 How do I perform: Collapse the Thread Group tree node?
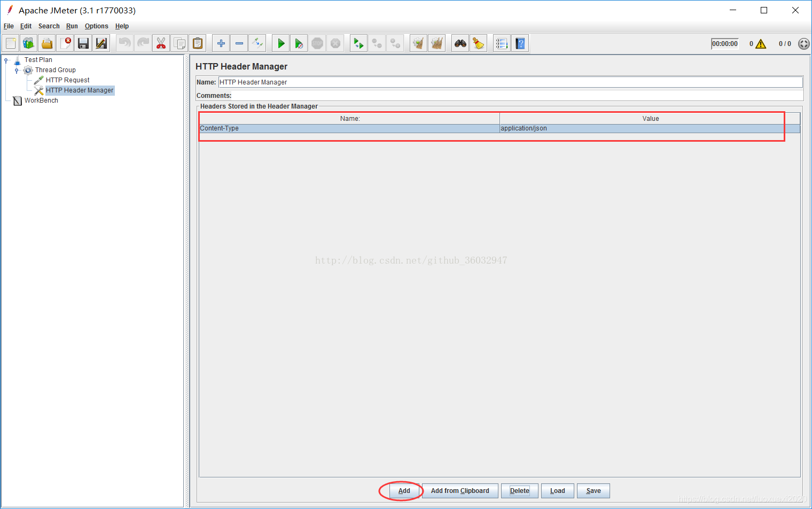tap(17, 70)
